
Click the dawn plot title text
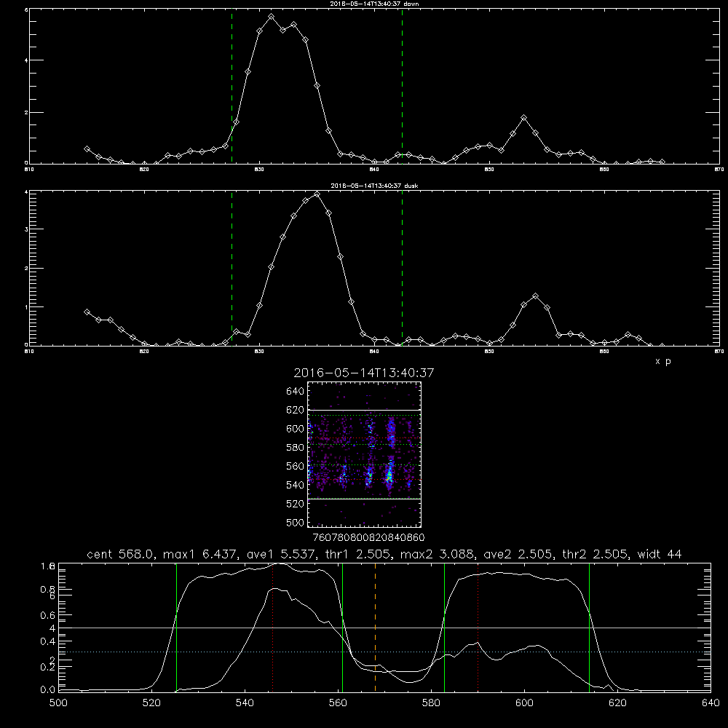[x=374, y=4]
